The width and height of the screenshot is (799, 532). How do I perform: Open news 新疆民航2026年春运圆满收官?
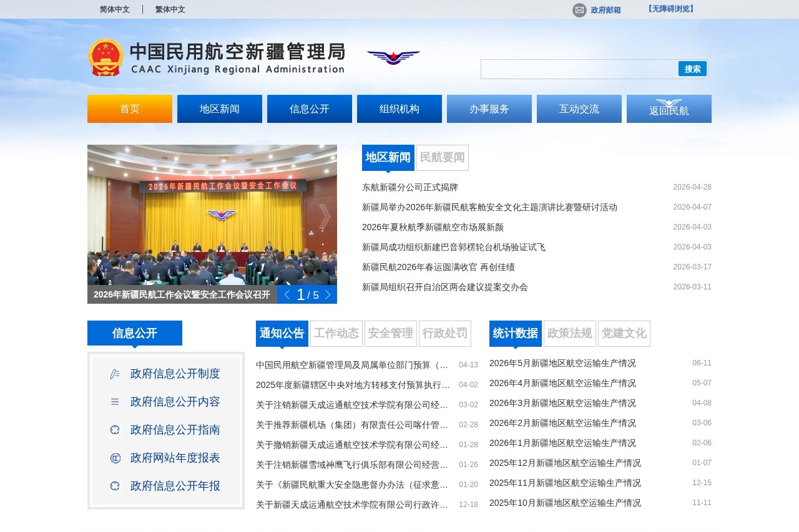coord(438,267)
